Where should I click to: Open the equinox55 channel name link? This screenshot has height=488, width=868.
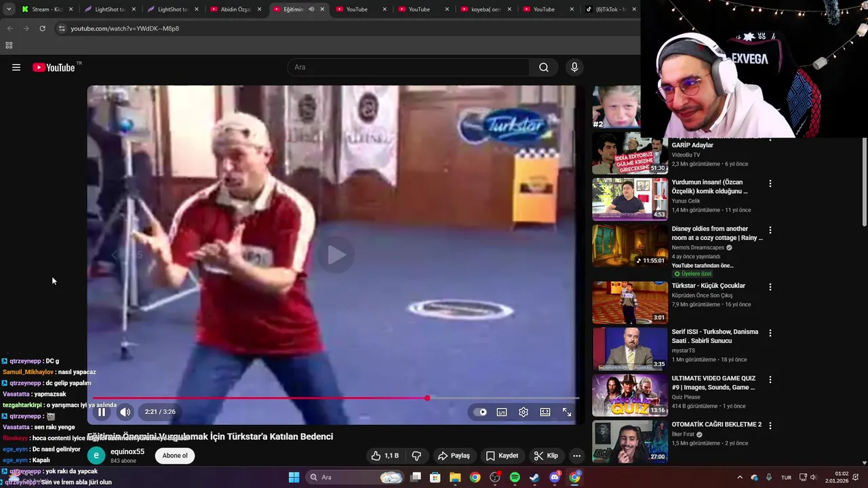click(127, 451)
